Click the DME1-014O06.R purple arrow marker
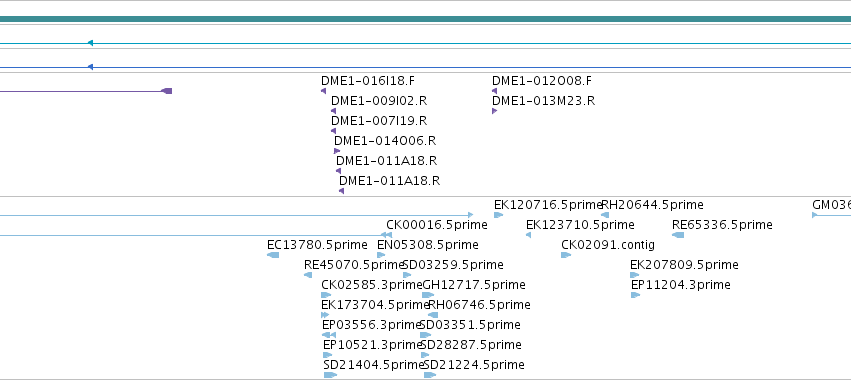Image resolution: width=851 pixels, height=380 pixels. pyautogui.click(x=337, y=151)
